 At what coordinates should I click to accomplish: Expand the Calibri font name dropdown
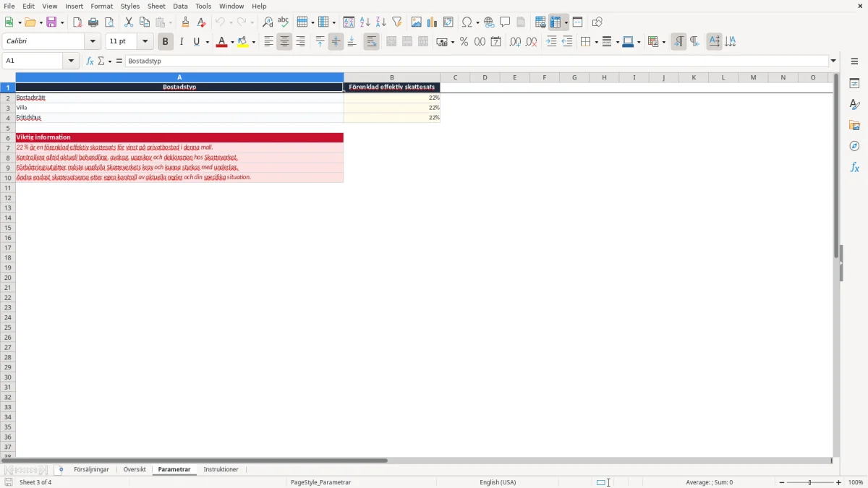point(93,42)
